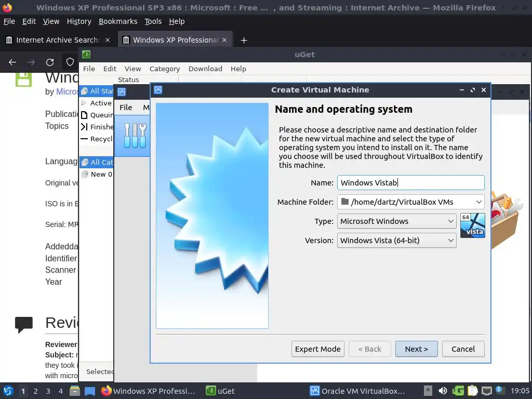The image size is (532, 399).
Task: Open the Type dropdown showing Microsoft Windows
Action: click(396, 221)
